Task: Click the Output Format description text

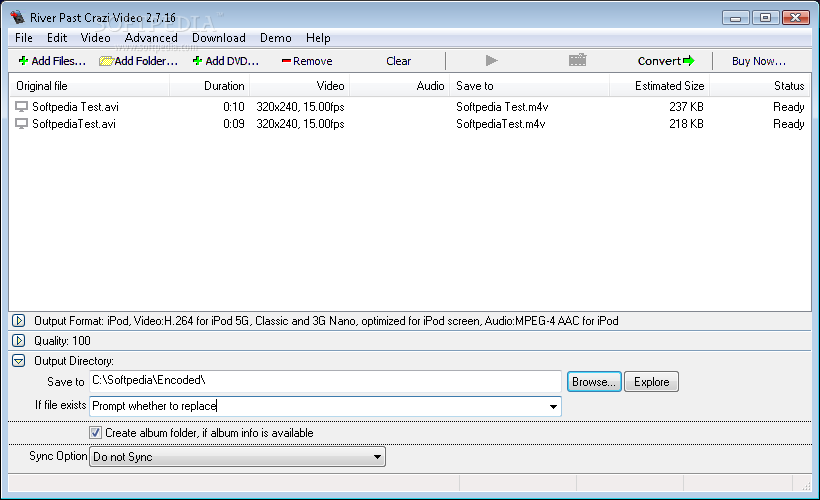Action: 326,321
